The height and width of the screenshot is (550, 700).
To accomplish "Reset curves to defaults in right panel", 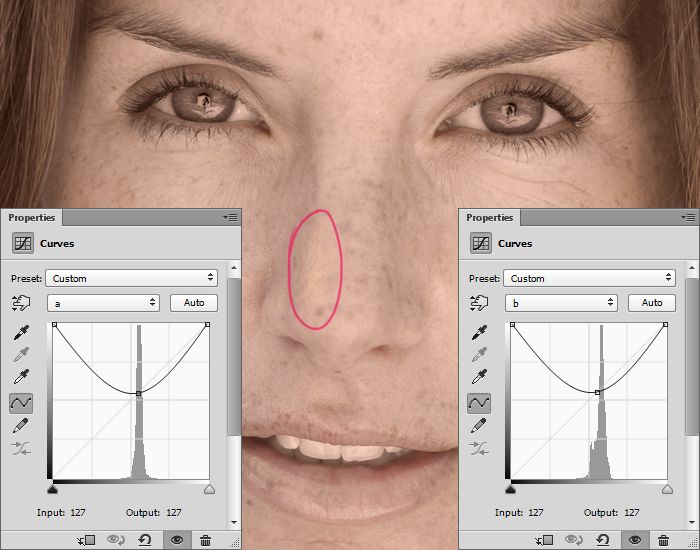I will 604,540.
